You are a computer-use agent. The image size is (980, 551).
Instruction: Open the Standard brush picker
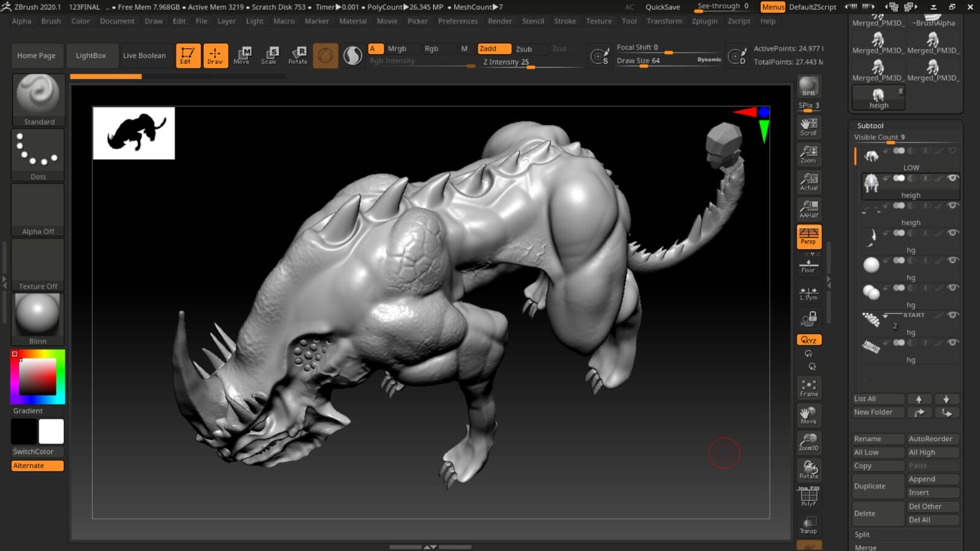[38, 99]
